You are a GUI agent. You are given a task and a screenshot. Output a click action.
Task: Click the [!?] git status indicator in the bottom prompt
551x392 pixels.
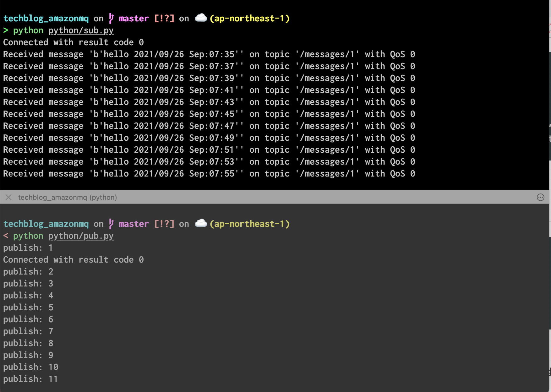pyautogui.click(x=164, y=224)
